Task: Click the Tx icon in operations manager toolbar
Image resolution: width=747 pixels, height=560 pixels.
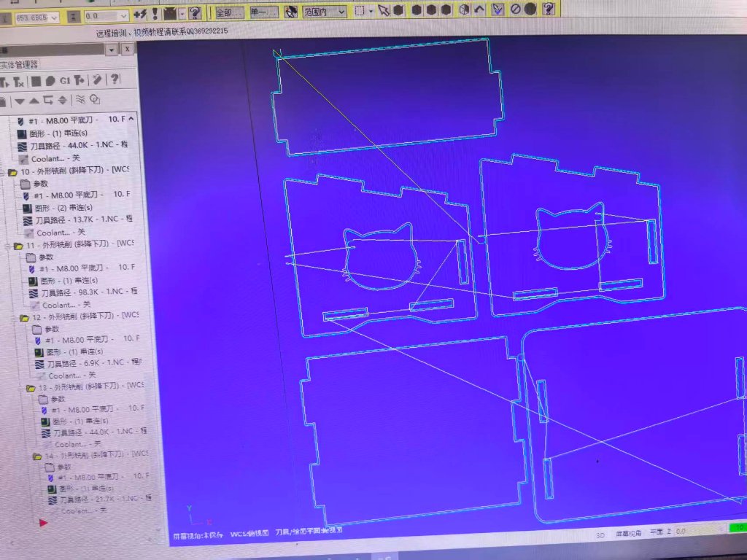Action: pyautogui.click(x=19, y=82)
